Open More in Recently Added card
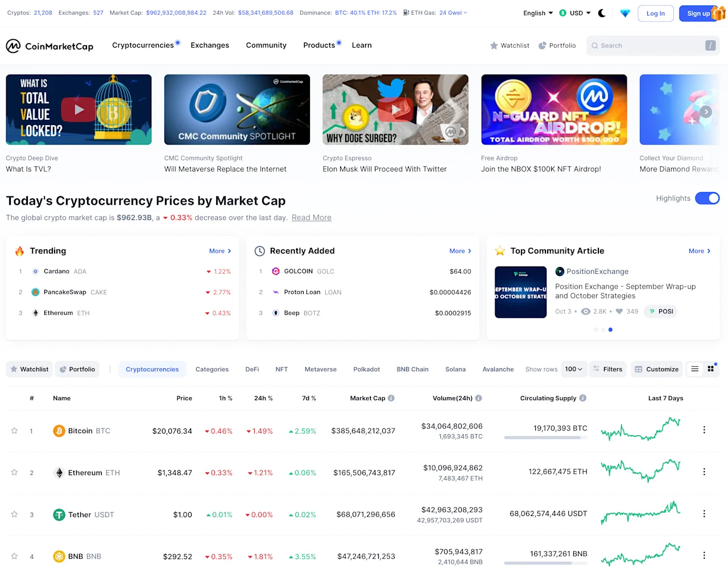The image size is (728, 574). (460, 251)
